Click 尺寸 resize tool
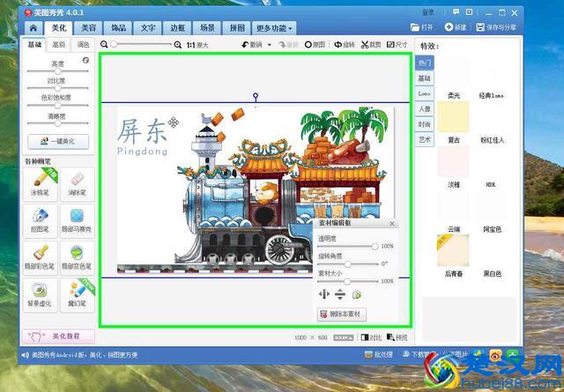564x392 pixels. pyautogui.click(x=397, y=45)
